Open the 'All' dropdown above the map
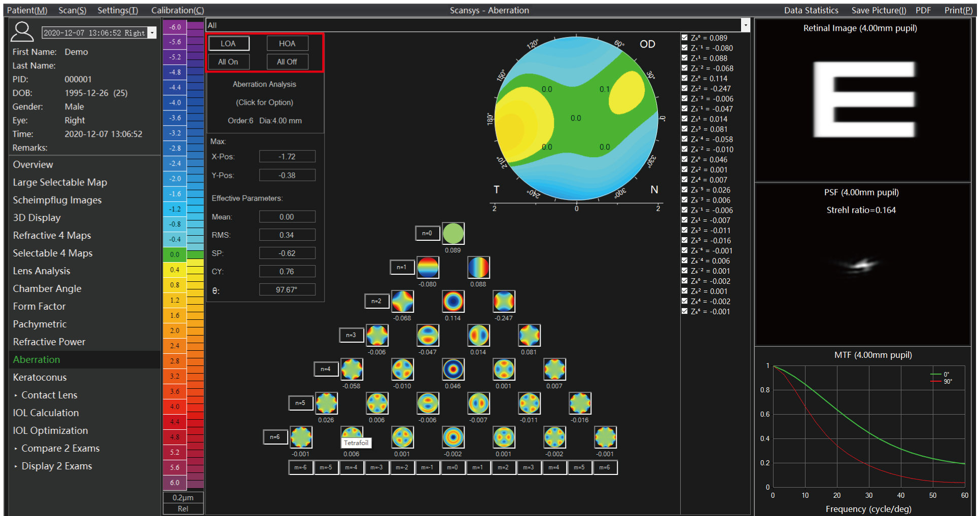Screen dimensions: 980x516 pyautogui.click(x=745, y=25)
